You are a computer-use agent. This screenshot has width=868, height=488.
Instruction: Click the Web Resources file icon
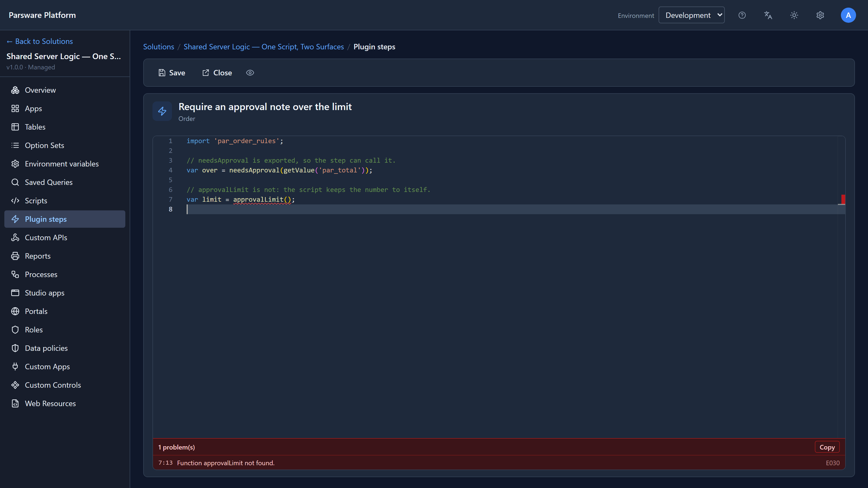[15, 403]
